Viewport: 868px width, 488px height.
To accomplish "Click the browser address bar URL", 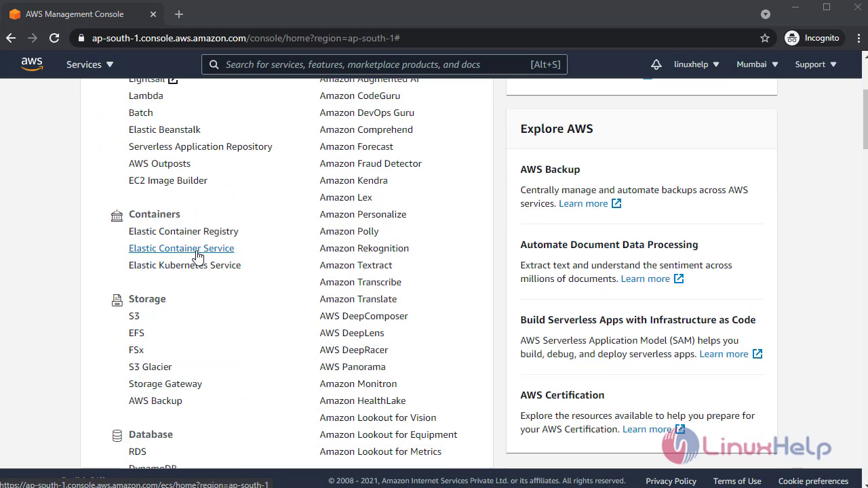I will [245, 38].
